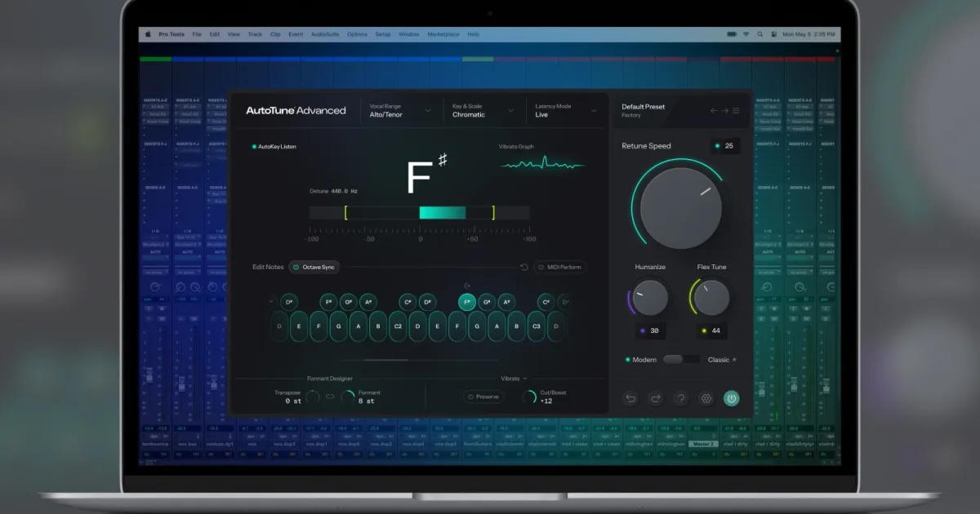Enable the MIDI Perform toggle
Viewport: 980px width, 514px height.
click(x=560, y=267)
